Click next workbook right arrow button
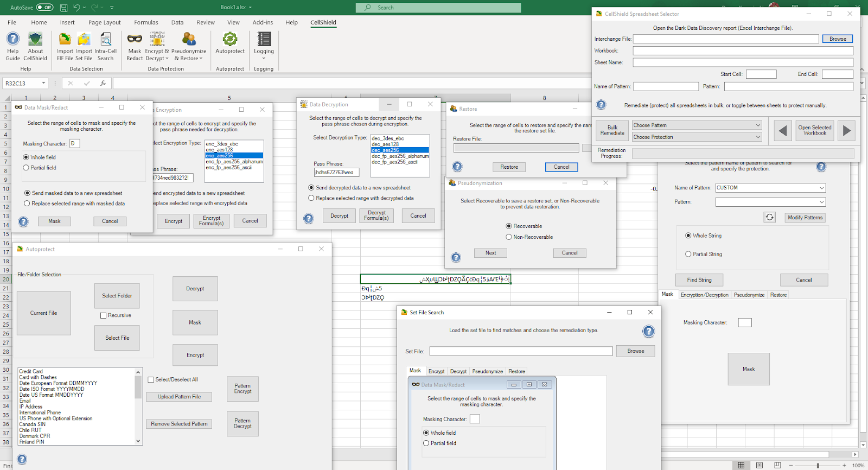The image size is (868, 470). (x=847, y=131)
